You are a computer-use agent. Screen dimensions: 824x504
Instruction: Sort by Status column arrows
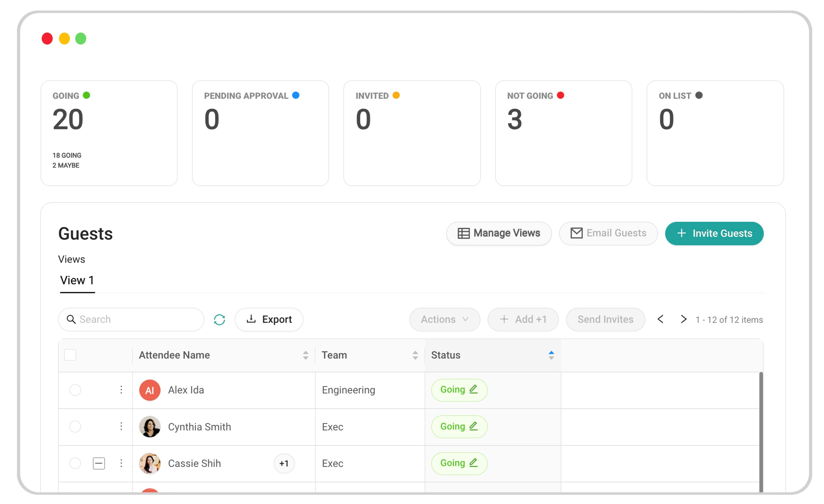[551, 355]
